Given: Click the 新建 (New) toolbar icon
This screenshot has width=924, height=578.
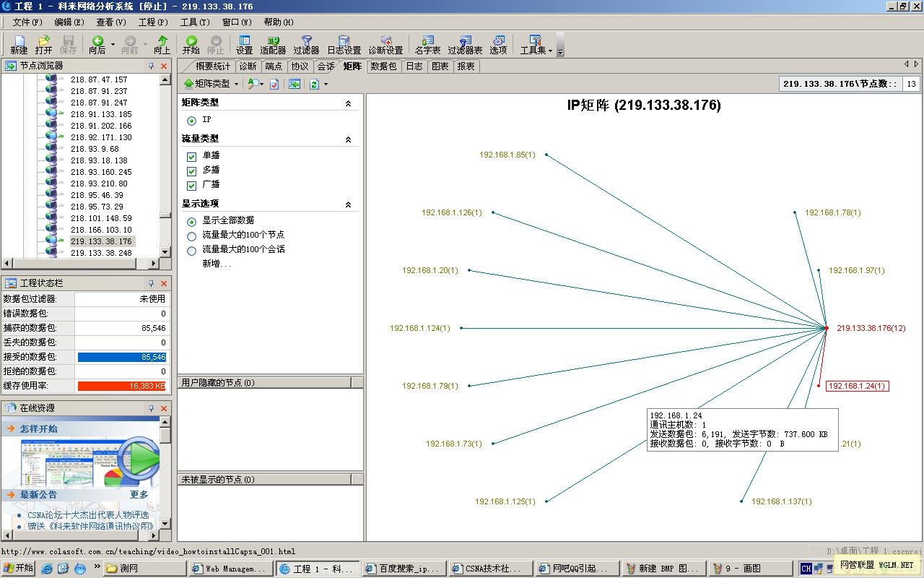Looking at the screenshot, I should click(x=19, y=45).
